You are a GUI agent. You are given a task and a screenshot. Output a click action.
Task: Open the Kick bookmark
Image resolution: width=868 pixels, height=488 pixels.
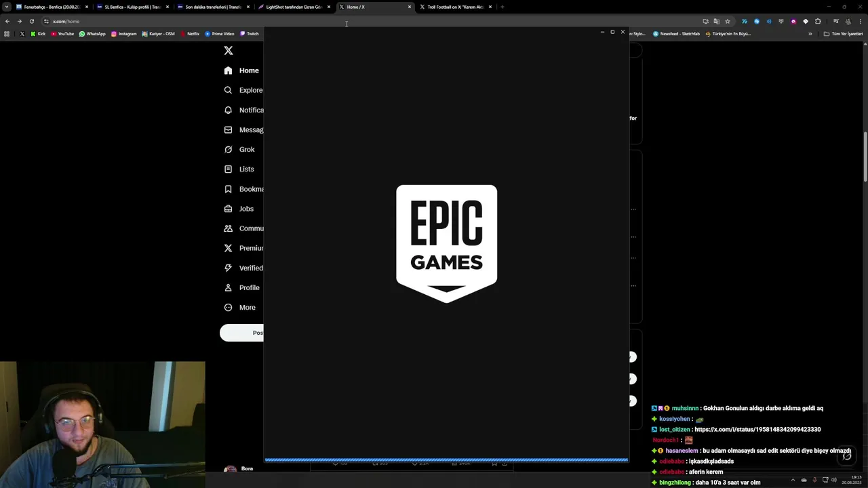click(x=38, y=34)
